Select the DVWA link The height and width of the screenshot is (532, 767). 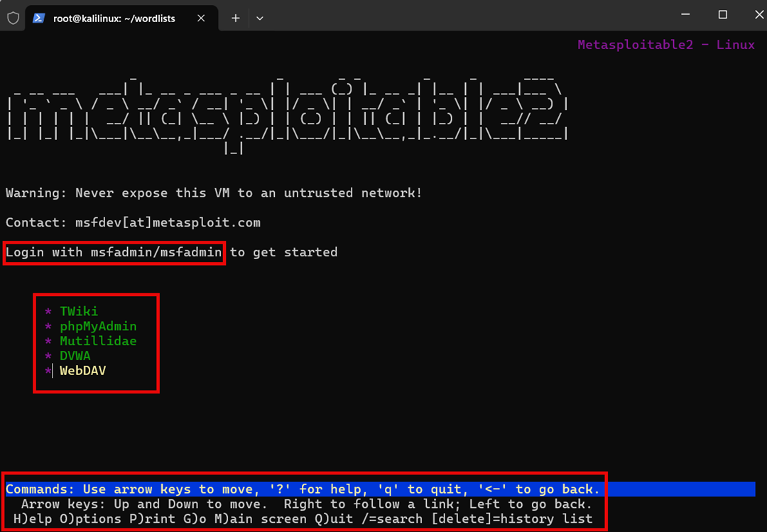[75, 356]
